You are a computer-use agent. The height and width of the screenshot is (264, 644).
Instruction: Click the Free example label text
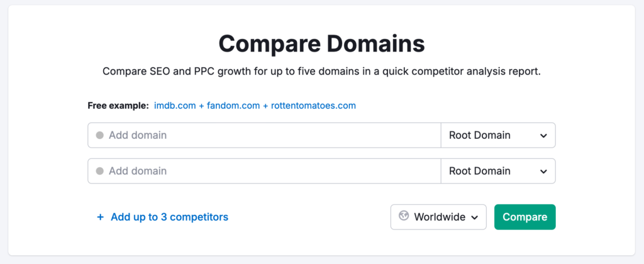(x=118, y=106)
